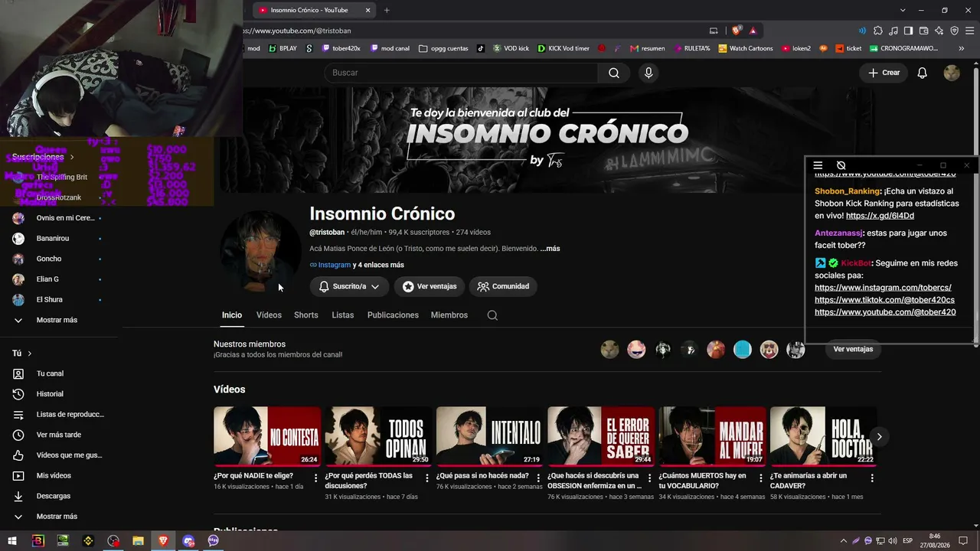Expand the channel description with ...más
This screenshot has height=551, width=980.
pyautogui.click(x=550, y=249)
